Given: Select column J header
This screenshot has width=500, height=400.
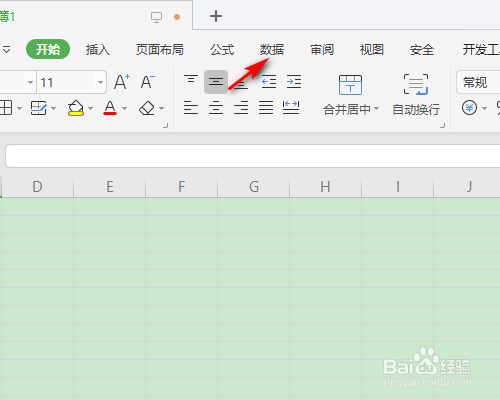Looking at the screenshot, I should click(x=467, y=187).
